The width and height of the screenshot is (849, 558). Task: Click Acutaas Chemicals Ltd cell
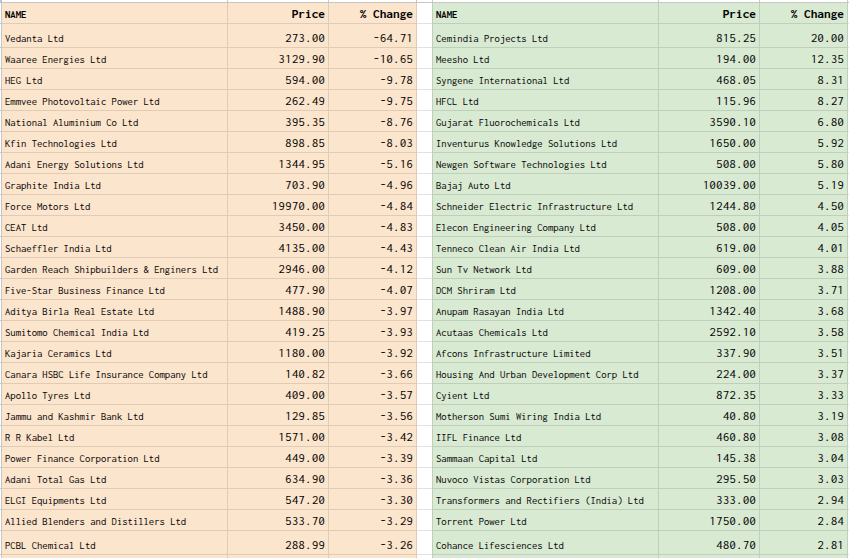(x=545, y=332)
